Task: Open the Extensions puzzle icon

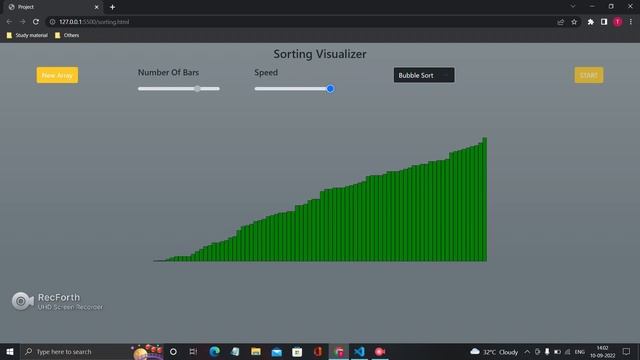Action: (590, 22)
